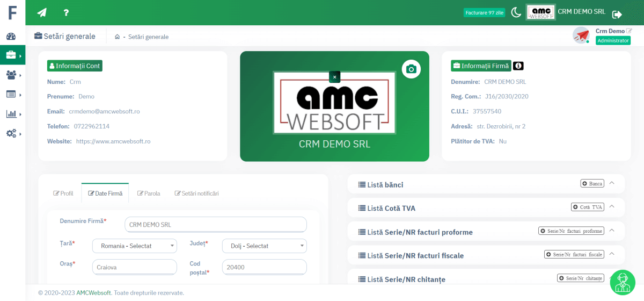Open the help question mark icon
Viewport: 644px width, 301px height.
(x=66, y=12)
